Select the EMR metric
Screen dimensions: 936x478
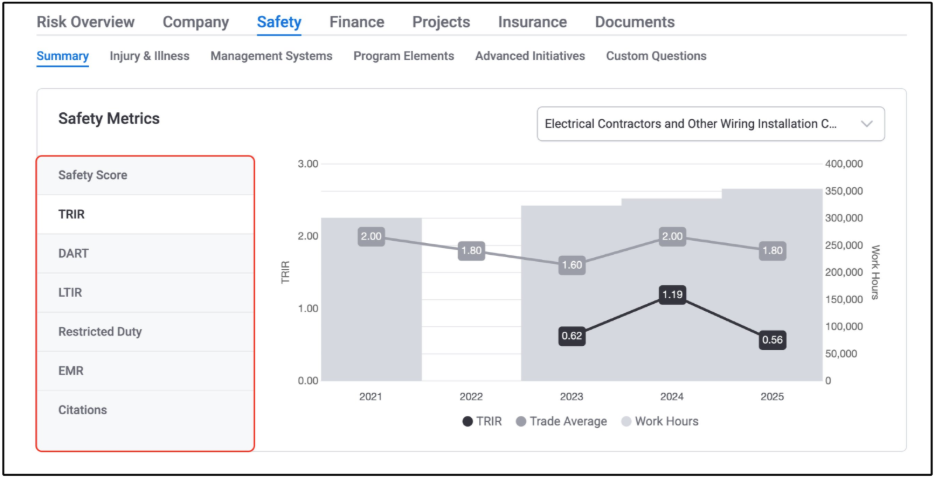[x=146, y=371]
